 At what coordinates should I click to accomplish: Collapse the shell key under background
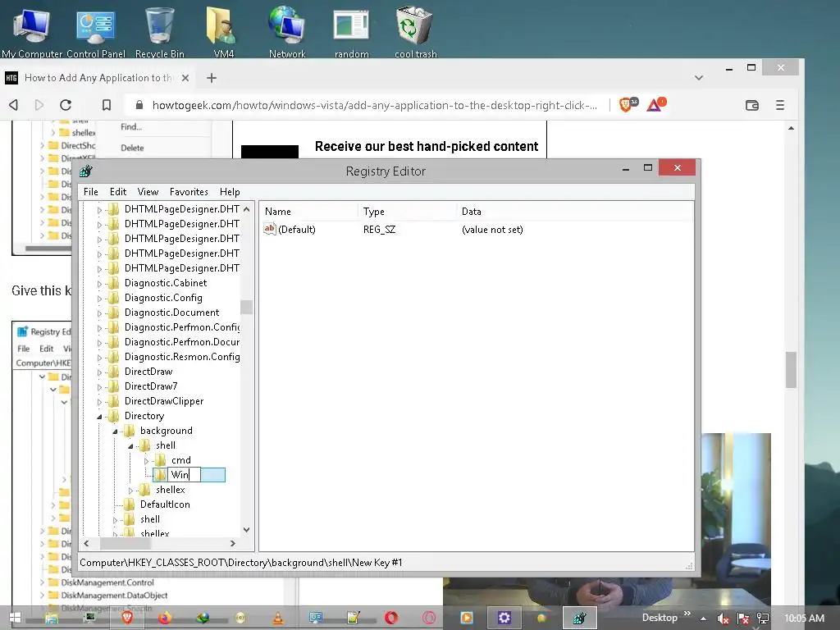point(130,445)
